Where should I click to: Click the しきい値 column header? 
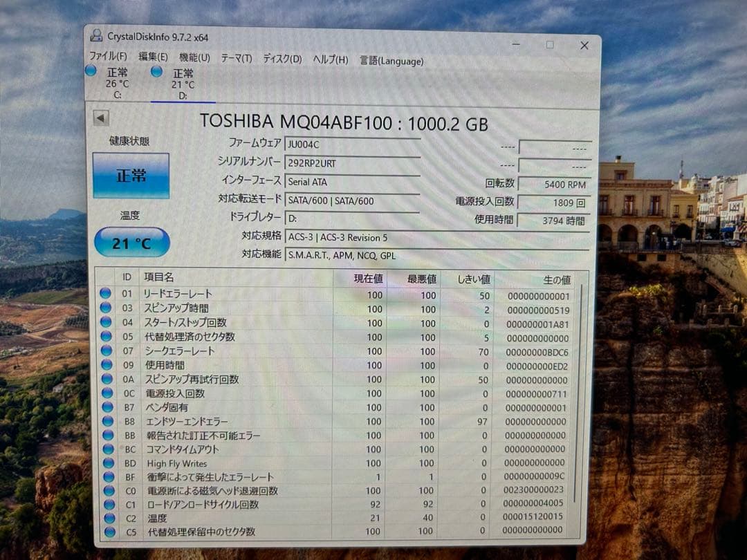pos(468,279)
